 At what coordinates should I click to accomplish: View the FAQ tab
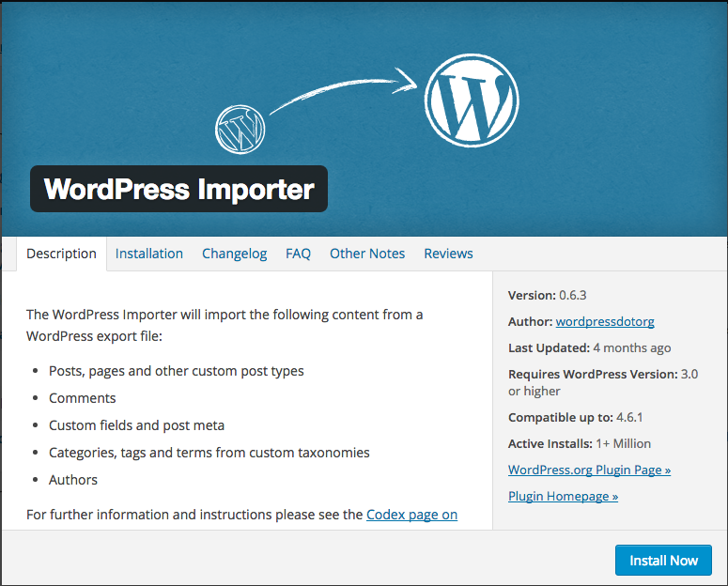(x=298, y=254)
